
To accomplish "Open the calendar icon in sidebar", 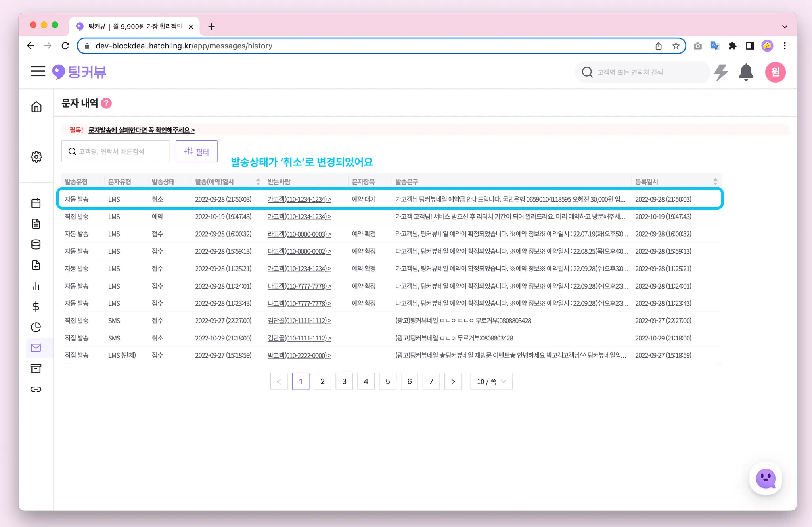I will pyautogui.click(x=36, y=203).
